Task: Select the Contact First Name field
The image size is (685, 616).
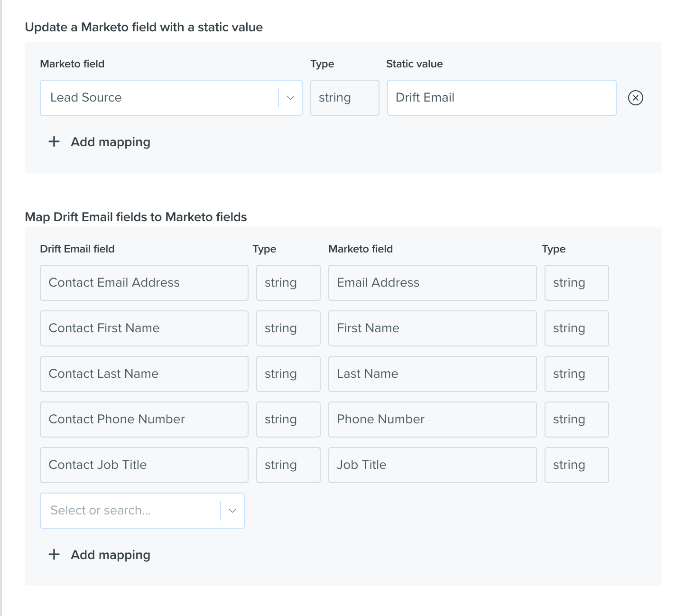Action: point(144,328)
